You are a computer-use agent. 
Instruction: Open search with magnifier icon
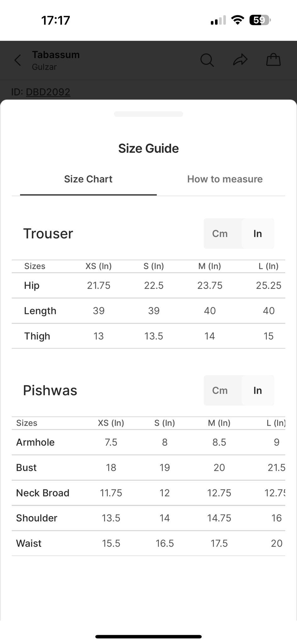(207, 60)
